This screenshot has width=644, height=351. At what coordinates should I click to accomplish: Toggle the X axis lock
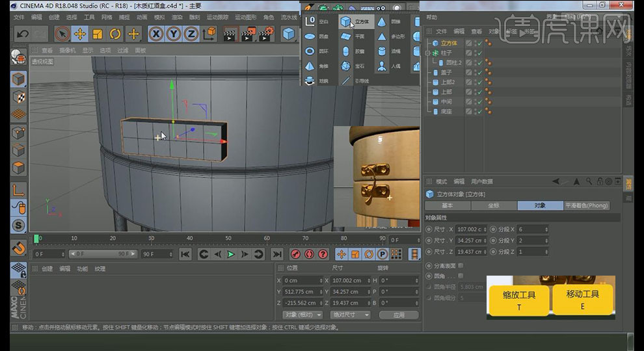tap(155, 34)
